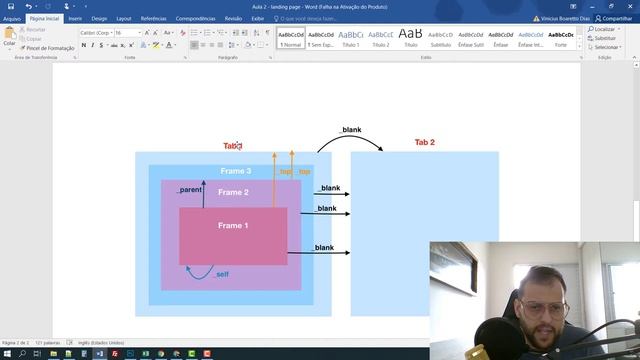Image resolution: width=640 pixels, height=360 pixels.
Task: Sort the selection alphabetically
Action: pyautogui.click(x=256, y=33)
